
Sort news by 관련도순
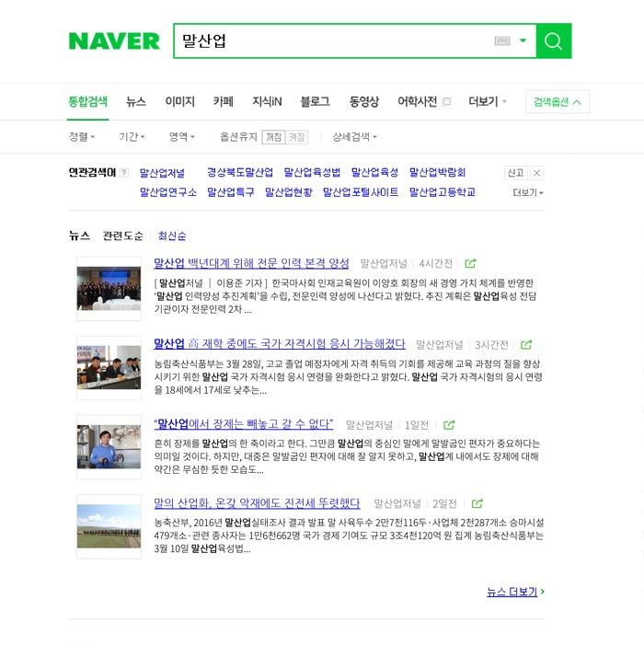point(123,236)
